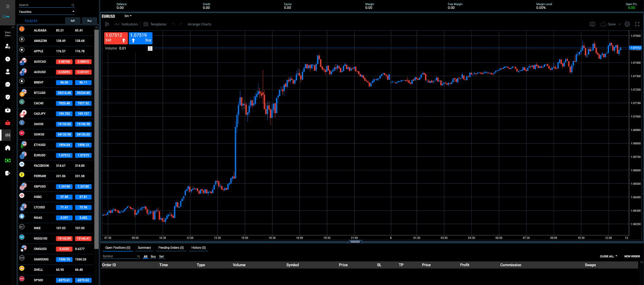Adjust the volume stepper arrows
Viewport: 644px width, 285px height.
click(150, 48)
